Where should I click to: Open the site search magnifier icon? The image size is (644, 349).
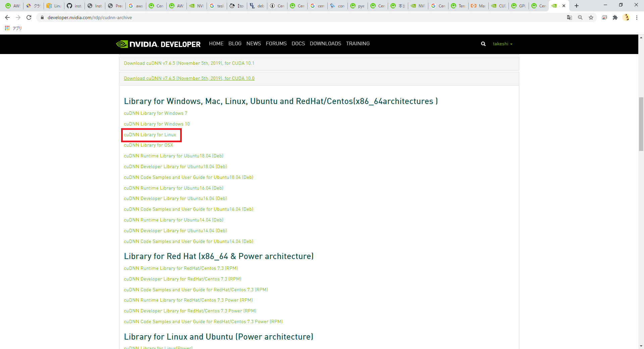pyautogui.click(x=483, y=44)
